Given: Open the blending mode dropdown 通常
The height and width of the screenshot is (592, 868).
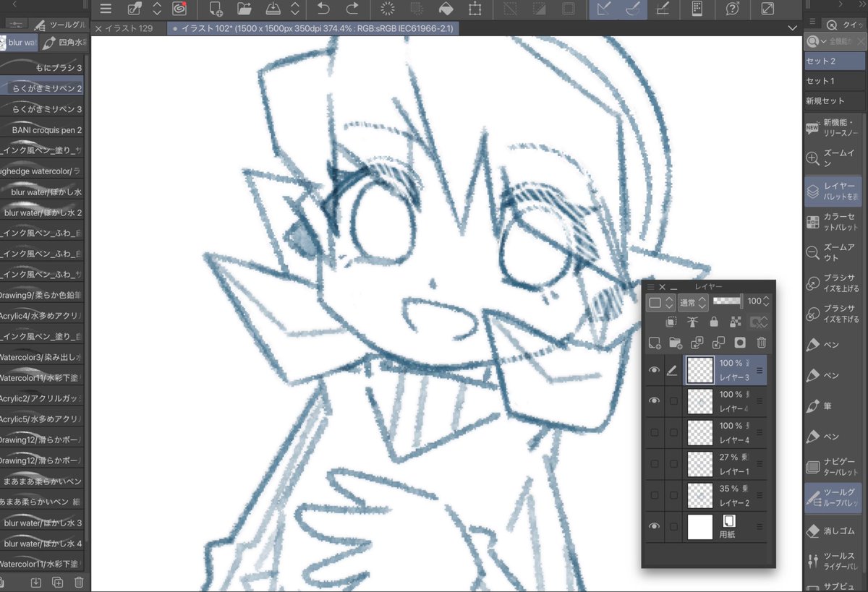Looking at the screenshot, I should 692,301.
